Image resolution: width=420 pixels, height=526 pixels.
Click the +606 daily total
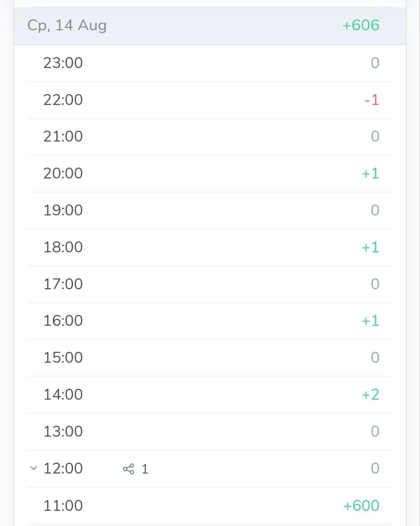[361, 25]
